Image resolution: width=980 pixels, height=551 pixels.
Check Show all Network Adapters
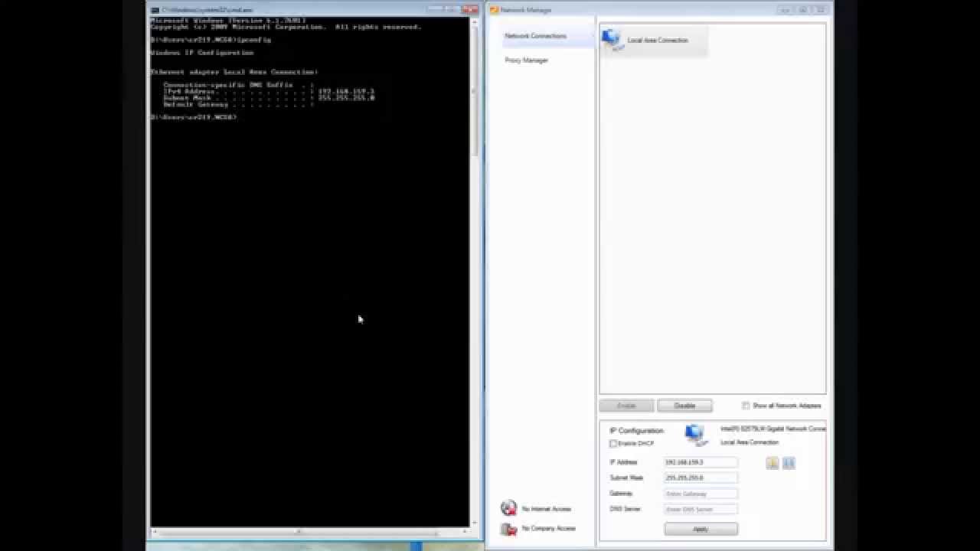pos(746,406)
